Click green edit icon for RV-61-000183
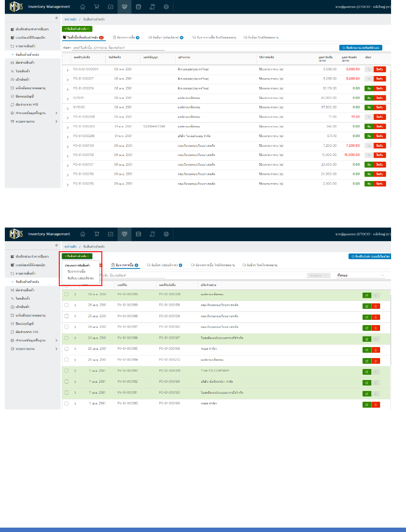 tap(366, 371)
